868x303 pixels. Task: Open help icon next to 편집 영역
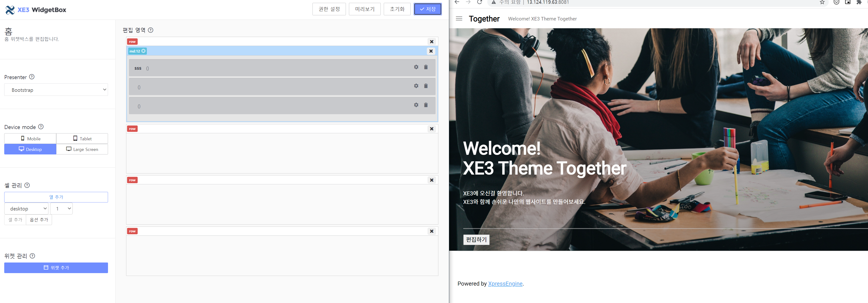click(x=151, y=30)
